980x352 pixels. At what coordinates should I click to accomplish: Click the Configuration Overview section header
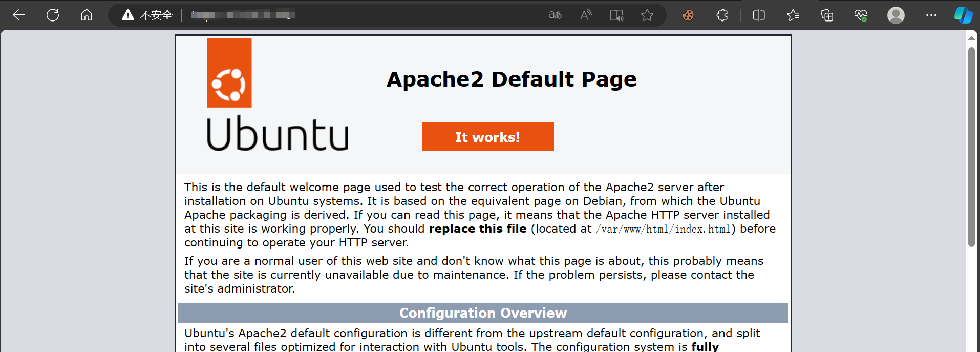point(483,313)
